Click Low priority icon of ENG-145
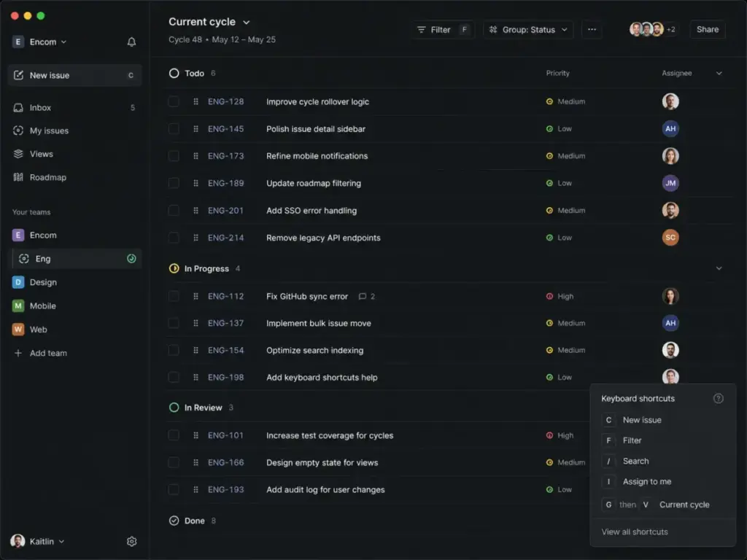The width and height of the screenshot is (747, 560). 549,128
